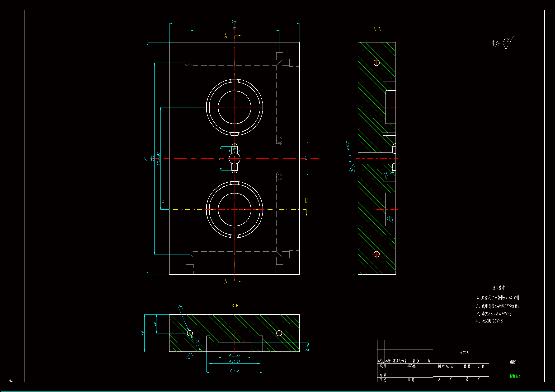Select the ø35.53 diameter dimension
555x392 pixels.
tap(234, 355)
